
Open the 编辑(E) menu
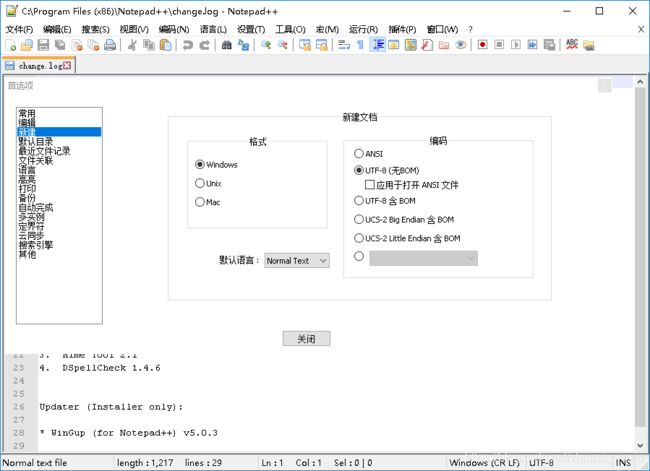(x=57, y=29)
